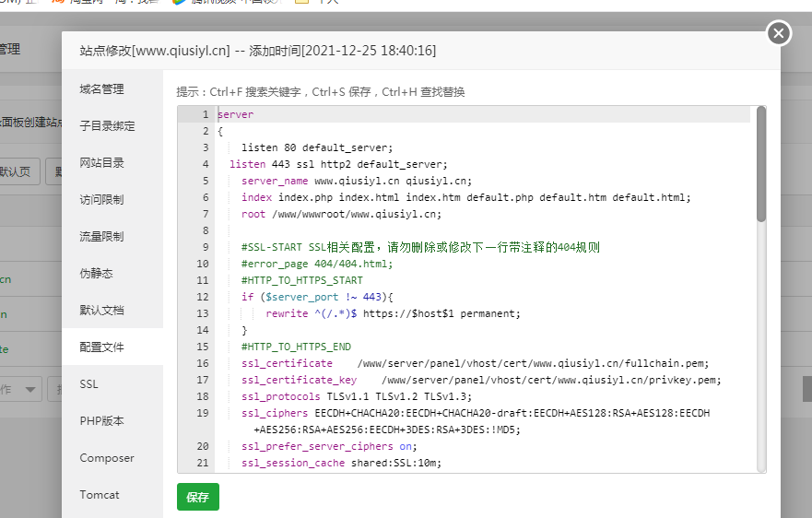This screenshot has width=812, height=518.
Task: Click the root /www/wwwroot line
Action: click(341, 214)
